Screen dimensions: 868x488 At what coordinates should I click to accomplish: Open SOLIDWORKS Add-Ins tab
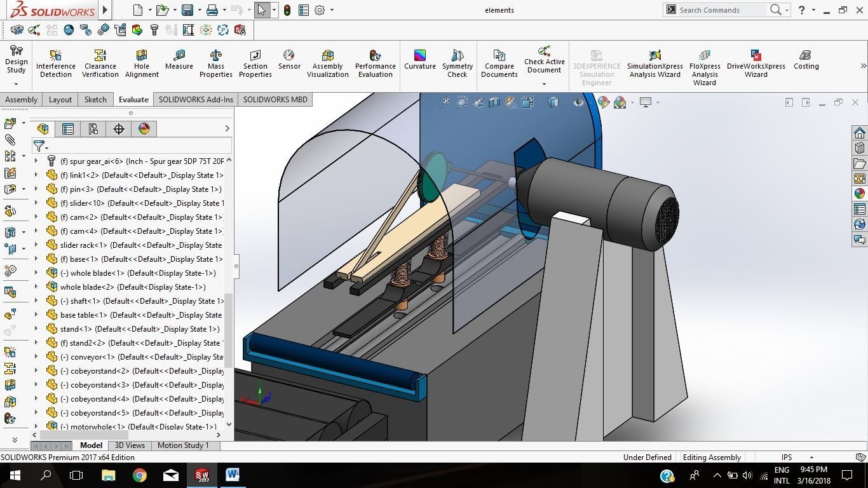[x=196, y=100]
